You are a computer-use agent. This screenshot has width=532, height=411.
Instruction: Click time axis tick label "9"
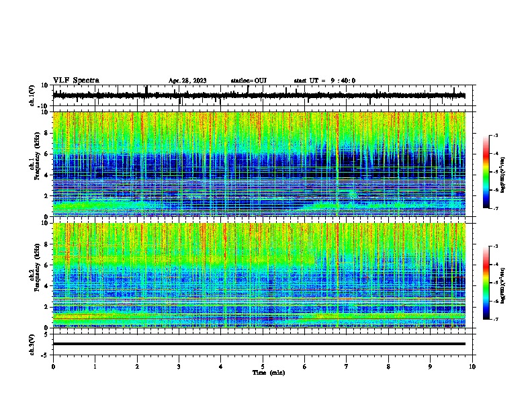pos(430,367)
